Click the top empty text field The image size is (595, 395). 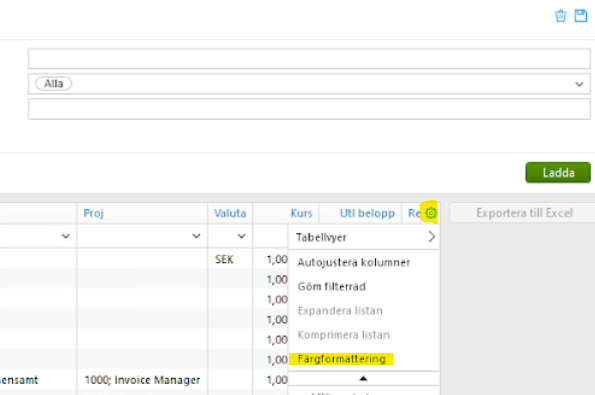[309, 59]
